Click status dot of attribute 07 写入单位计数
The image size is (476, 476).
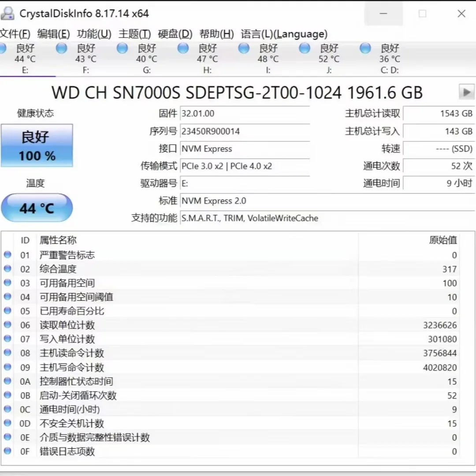(7, 339)
